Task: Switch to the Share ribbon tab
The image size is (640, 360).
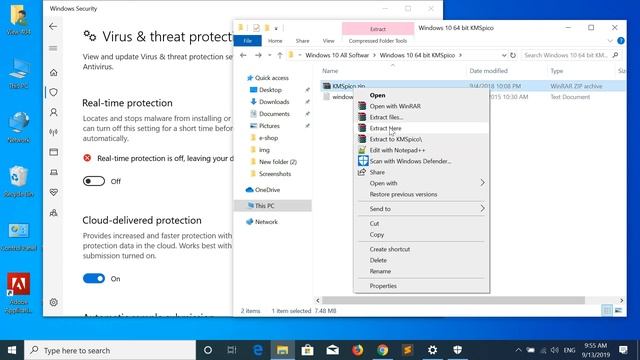Action: tap(302, 41)
